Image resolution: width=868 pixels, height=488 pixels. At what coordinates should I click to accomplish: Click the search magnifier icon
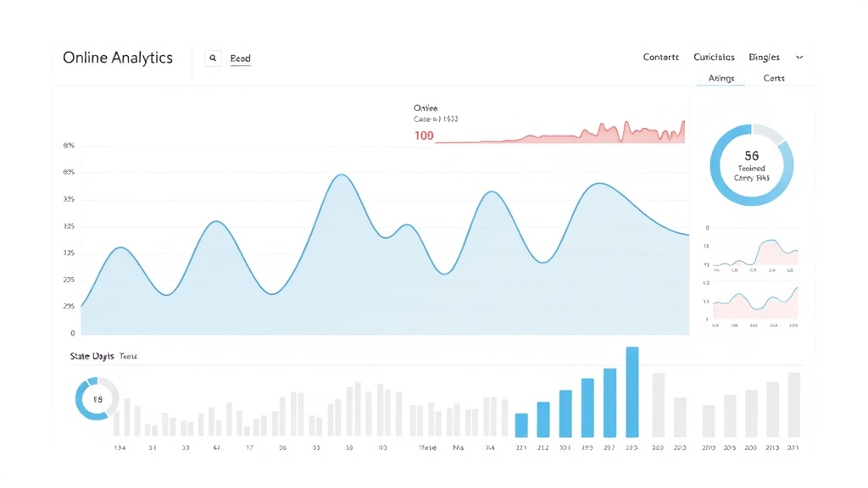point(213,58)
